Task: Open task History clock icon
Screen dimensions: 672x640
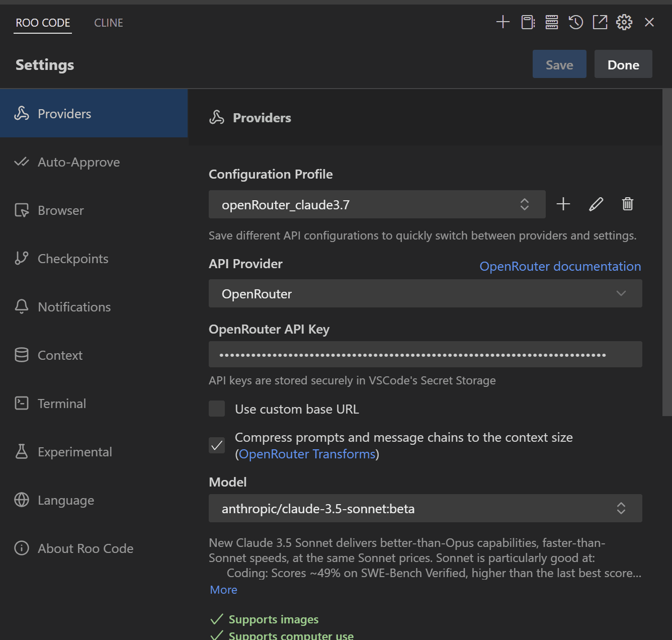Action: pyautogui.click(x=576, y=22)
